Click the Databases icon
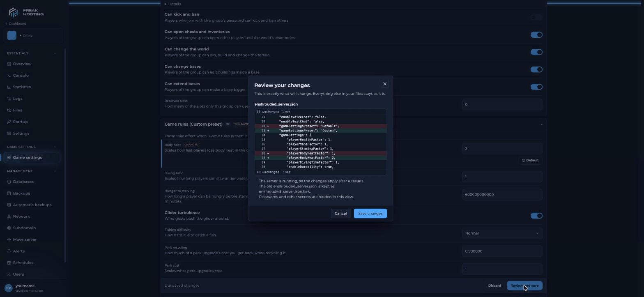The image size is (644, 297). click(x=9, y=182)
